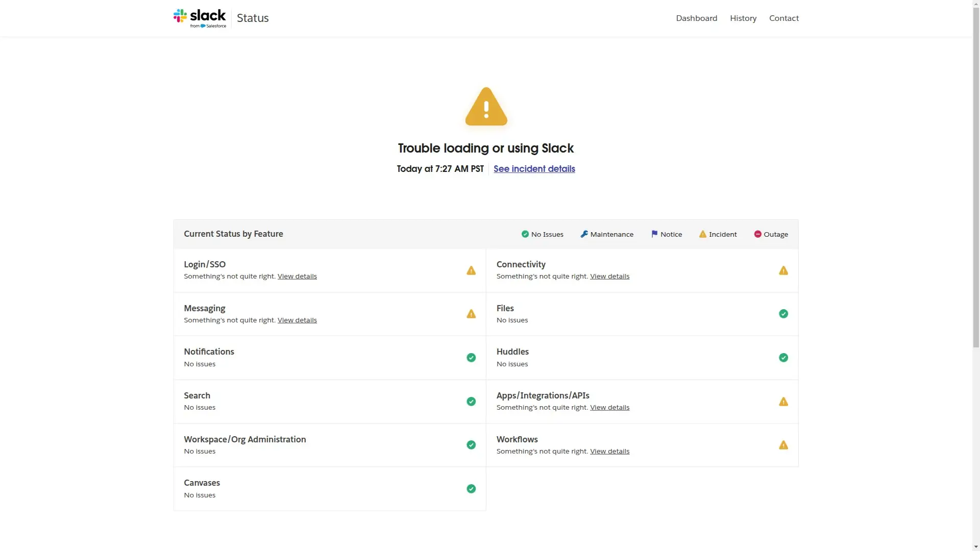Click the Notice legend flag icon
This screenshot has height=551, width=980.
(654, 234)
